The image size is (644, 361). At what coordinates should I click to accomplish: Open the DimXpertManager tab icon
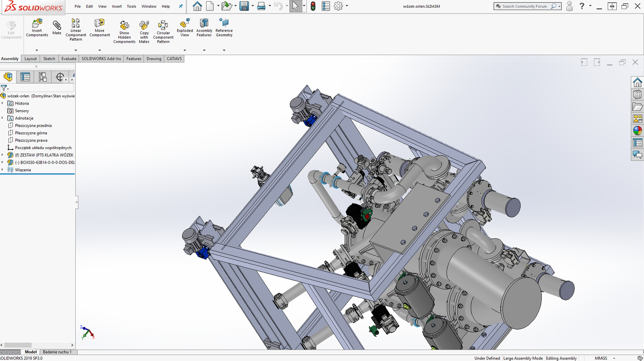click(60, 77)
